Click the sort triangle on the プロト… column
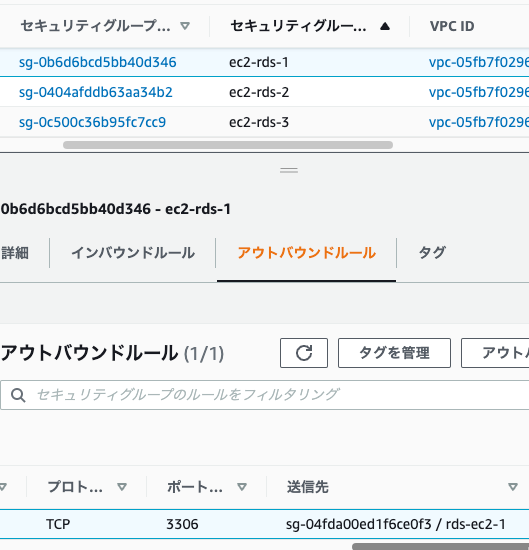 (x=122, y=487)
